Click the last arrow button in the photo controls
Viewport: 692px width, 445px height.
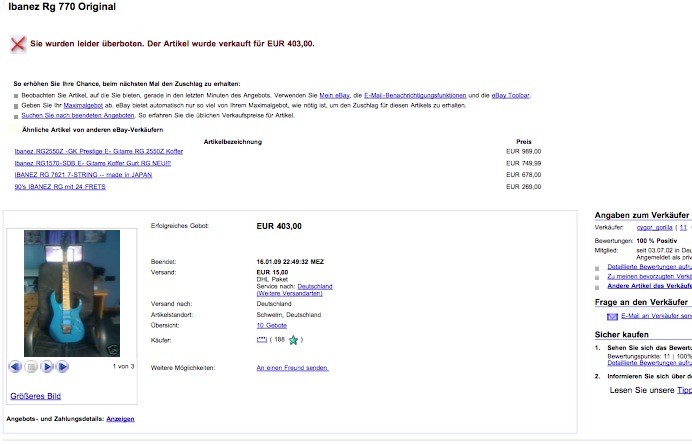[62, 366]
